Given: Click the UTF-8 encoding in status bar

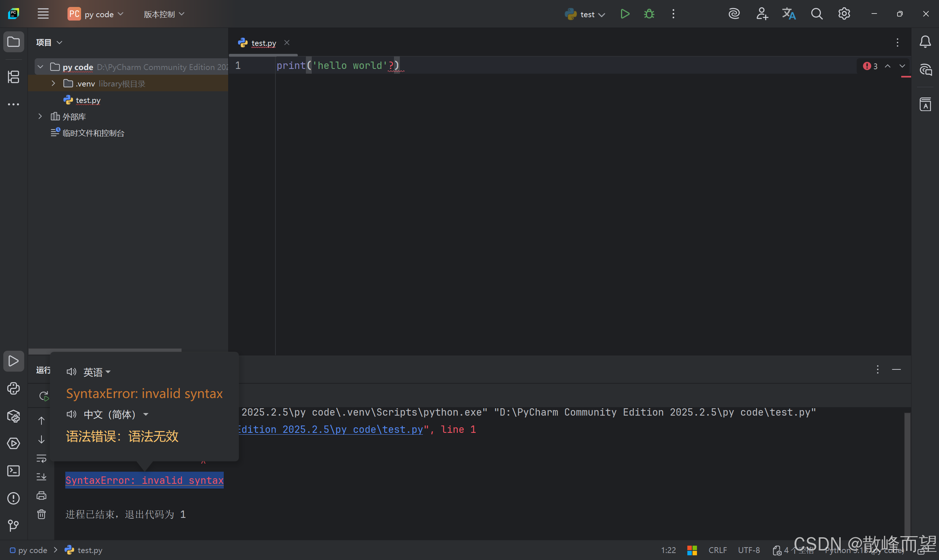Looking at the screenshot, I should tap(749, 550).
